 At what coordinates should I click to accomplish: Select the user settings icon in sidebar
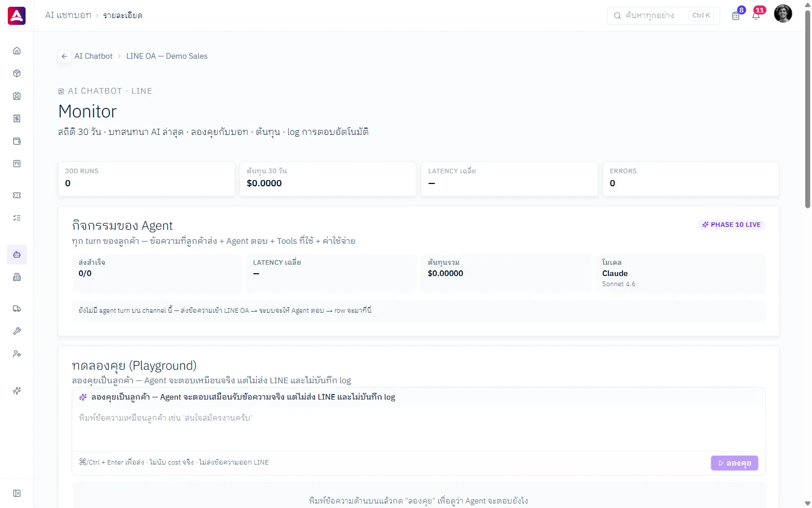(x=17, y=354)
